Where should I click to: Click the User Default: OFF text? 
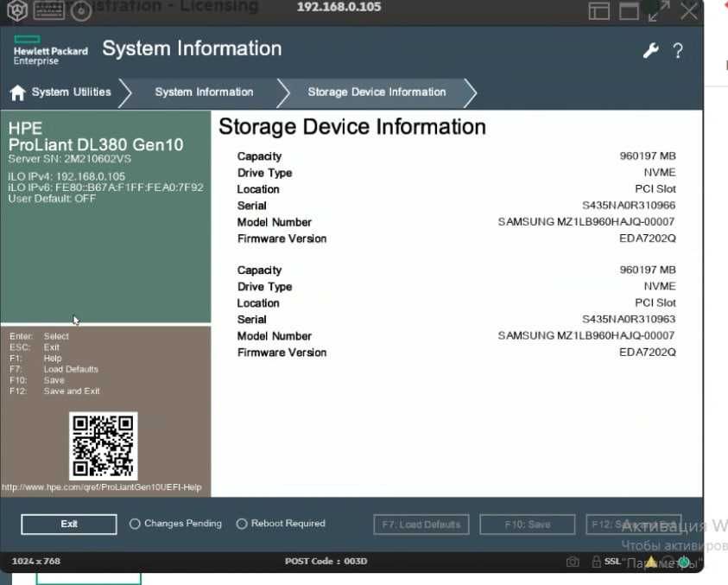(x=52, y=199)
